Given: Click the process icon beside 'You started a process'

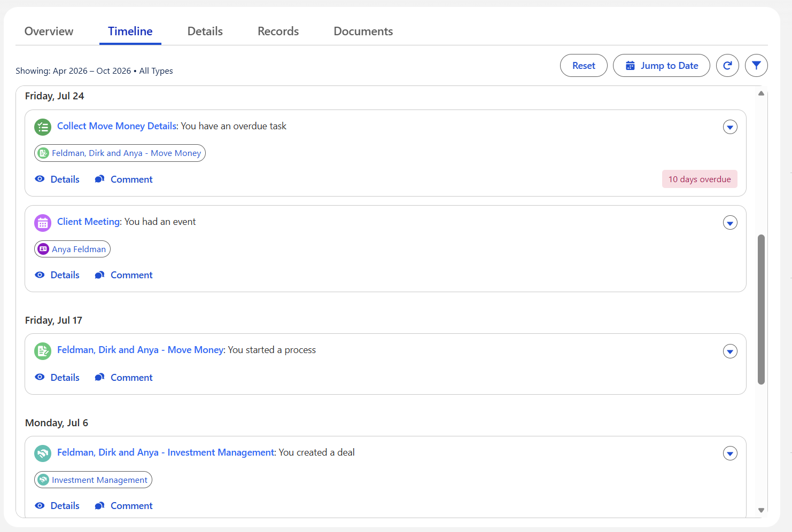Looking at the screenshot, I should pyautogui.click(x=43, y=351).
